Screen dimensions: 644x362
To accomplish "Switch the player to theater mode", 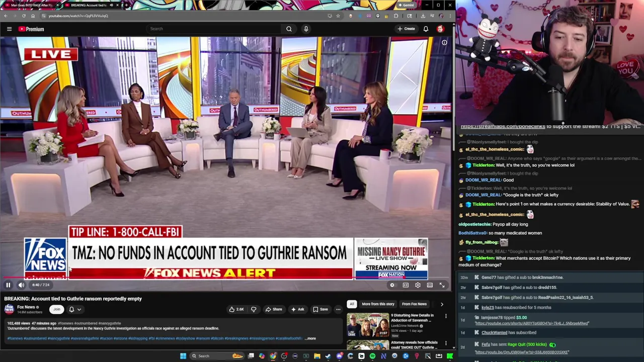I will coord(430,285).
